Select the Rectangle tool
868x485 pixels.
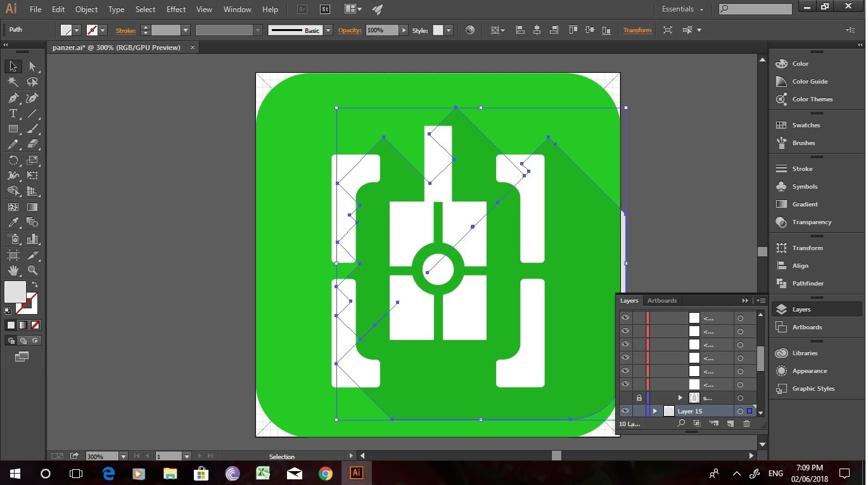tap(13, 129)
